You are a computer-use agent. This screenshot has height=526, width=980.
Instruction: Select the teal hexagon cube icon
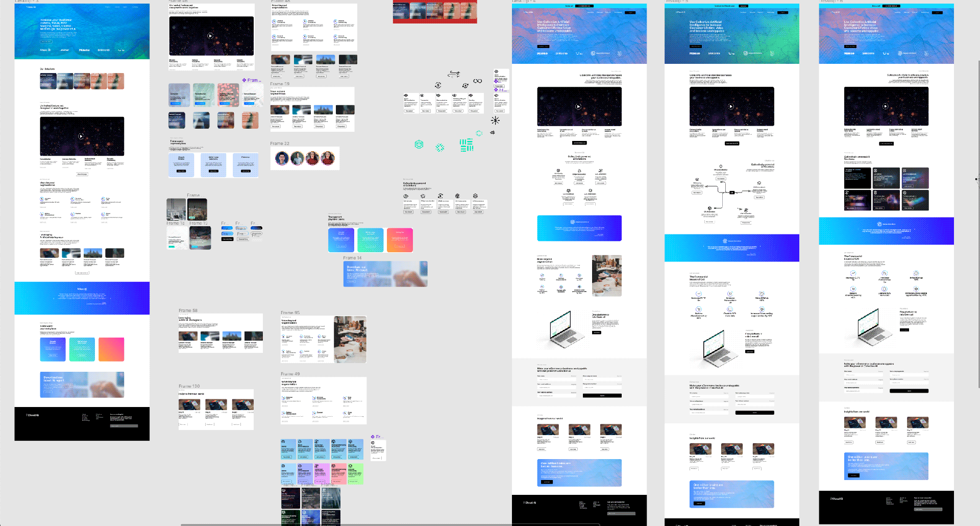(419, 145)
